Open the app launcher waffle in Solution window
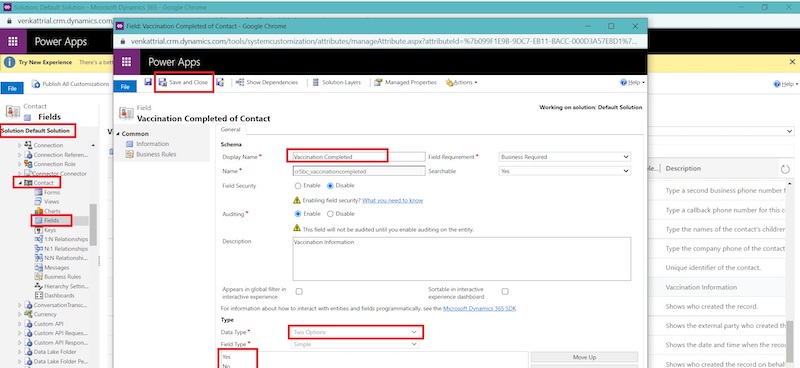This screenshot has height=368, width=800. (x=13, y=42)
